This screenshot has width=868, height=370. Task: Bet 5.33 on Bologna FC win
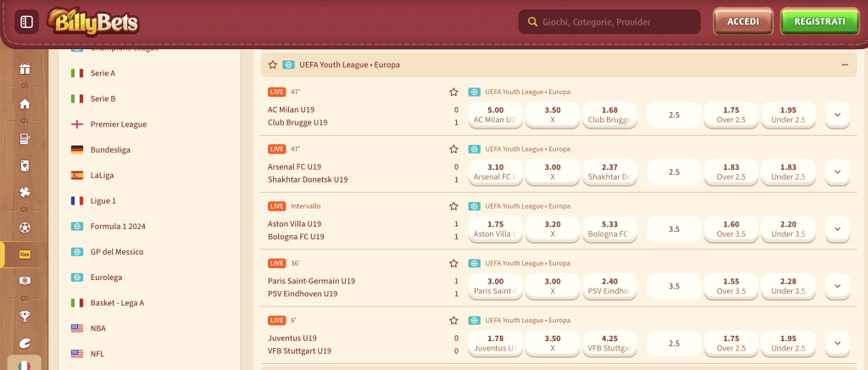tap(609, 229)
